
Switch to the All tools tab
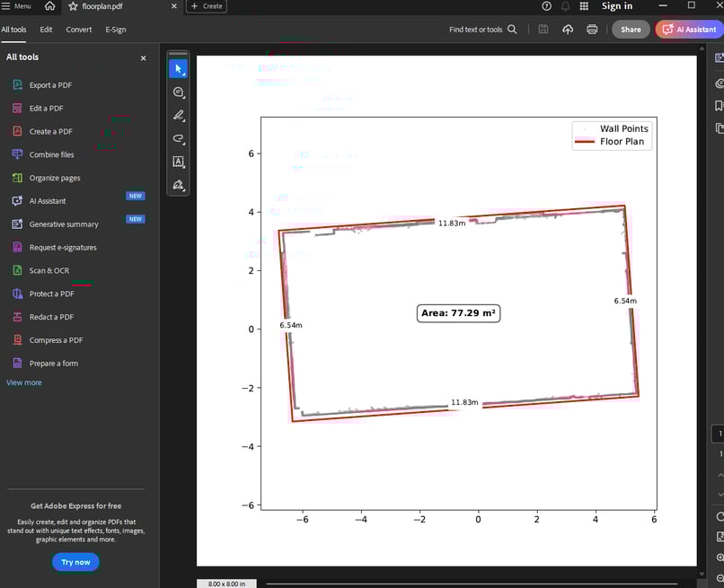[x=13, y=30]
